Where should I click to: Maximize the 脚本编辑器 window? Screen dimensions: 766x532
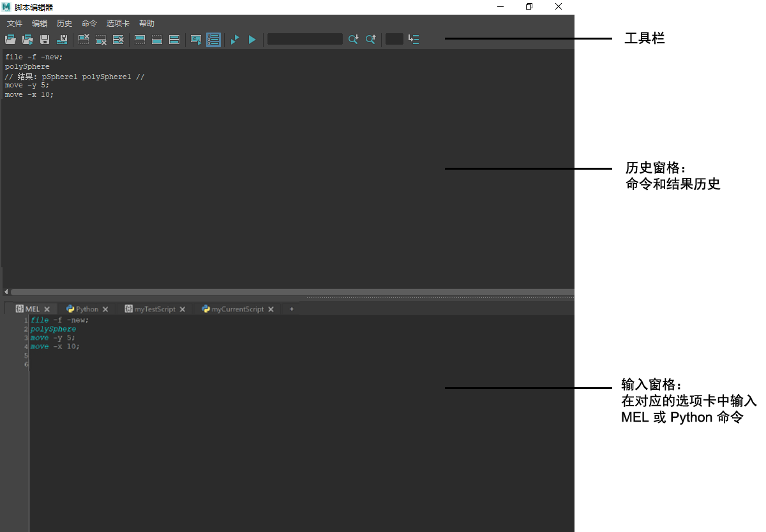click(x=529, y=6)
